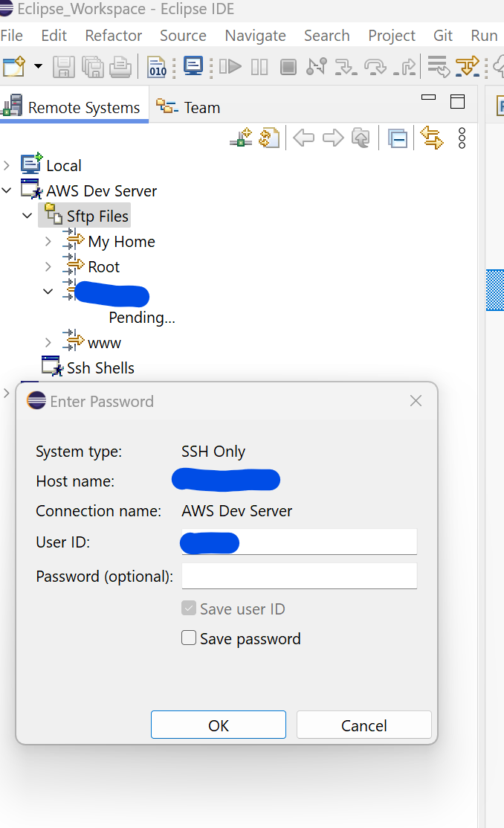This screenshot has height=828, width=504.
Task: Click the Password (optional) input field
Action: click(x=300, y=576)
